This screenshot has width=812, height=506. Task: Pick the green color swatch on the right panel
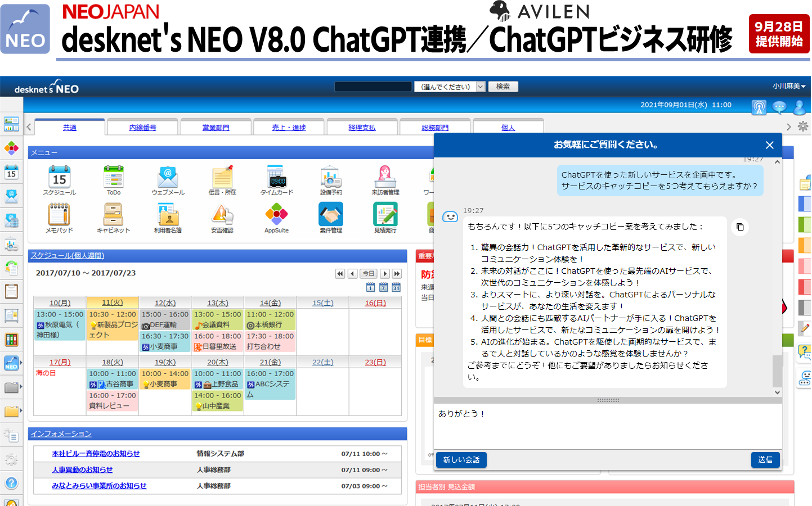click(x=804, y=224)
